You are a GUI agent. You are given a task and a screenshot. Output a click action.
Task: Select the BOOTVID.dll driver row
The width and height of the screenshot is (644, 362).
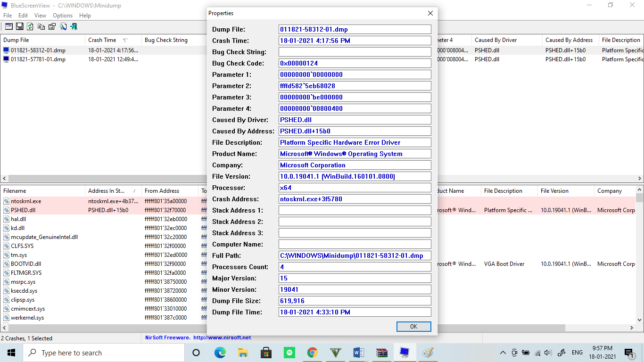coord(26,264)
